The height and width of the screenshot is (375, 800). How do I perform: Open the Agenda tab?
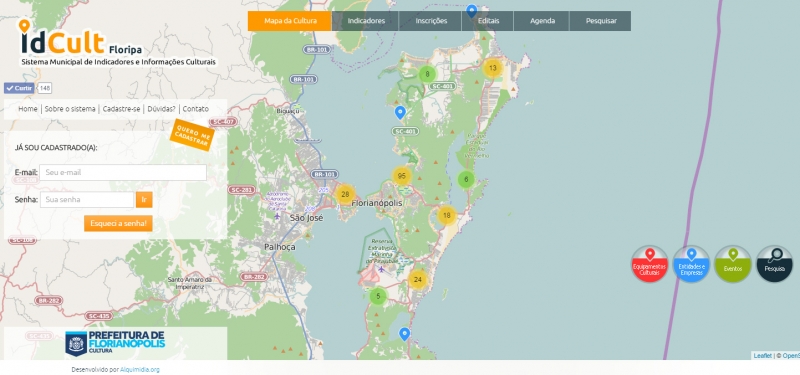pyautogui.click(x=542, y=21)
